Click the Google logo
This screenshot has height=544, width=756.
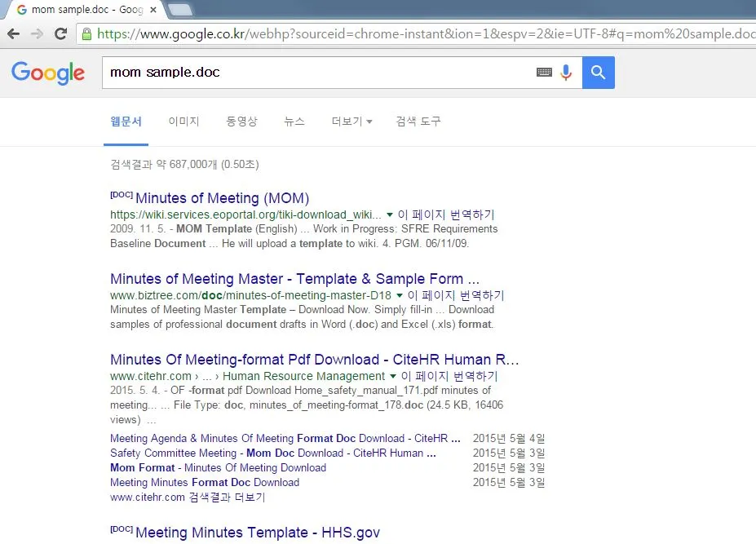[x=48, y=73]
